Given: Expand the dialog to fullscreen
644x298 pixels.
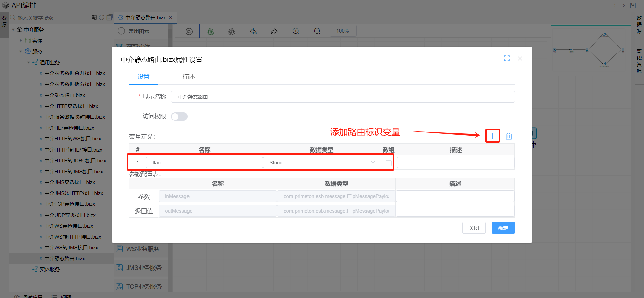Looking at the screenshot, I should [x=507, y=58].
